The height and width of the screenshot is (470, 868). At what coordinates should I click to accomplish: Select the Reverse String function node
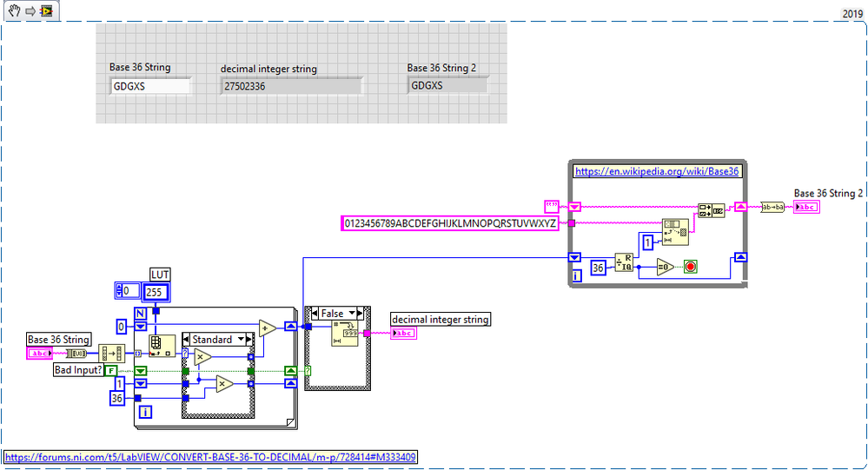(x=772, y=207)
